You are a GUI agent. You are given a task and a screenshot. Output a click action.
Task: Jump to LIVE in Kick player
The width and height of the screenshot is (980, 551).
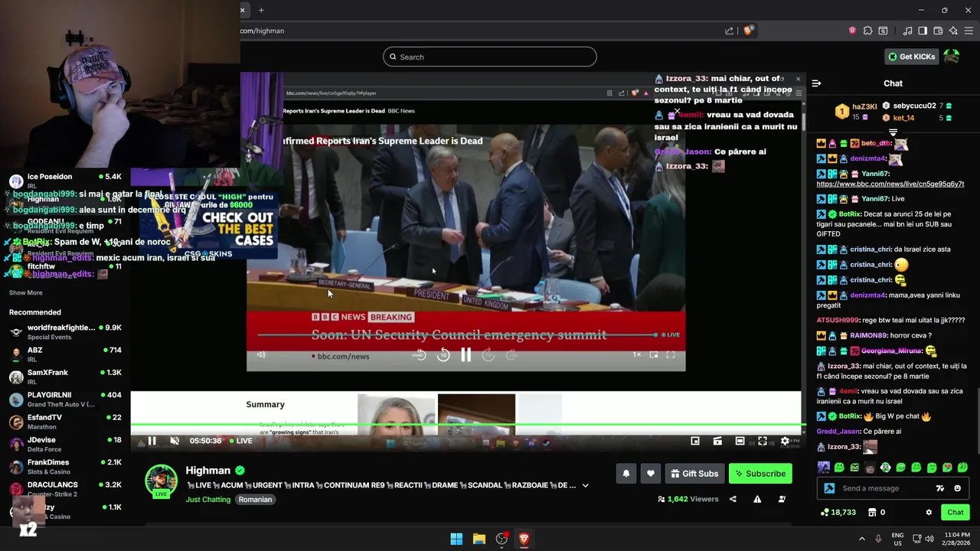pyautogui.click(x=240, y=441)
